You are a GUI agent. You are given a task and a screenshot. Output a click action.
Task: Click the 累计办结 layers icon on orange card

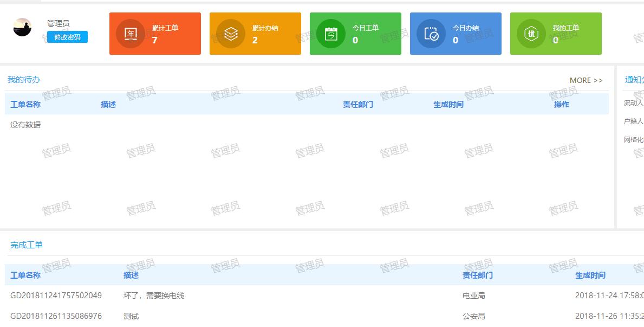(230, 33)
